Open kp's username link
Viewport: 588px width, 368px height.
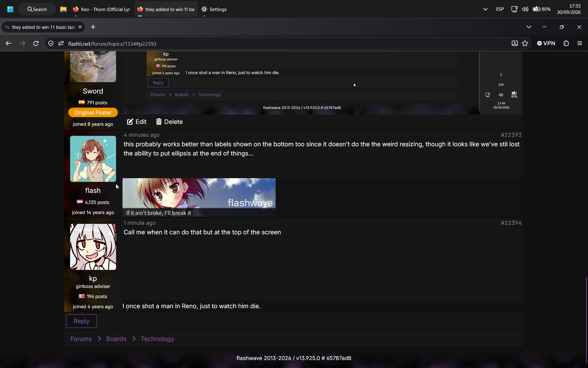click(x=93, y=278)
